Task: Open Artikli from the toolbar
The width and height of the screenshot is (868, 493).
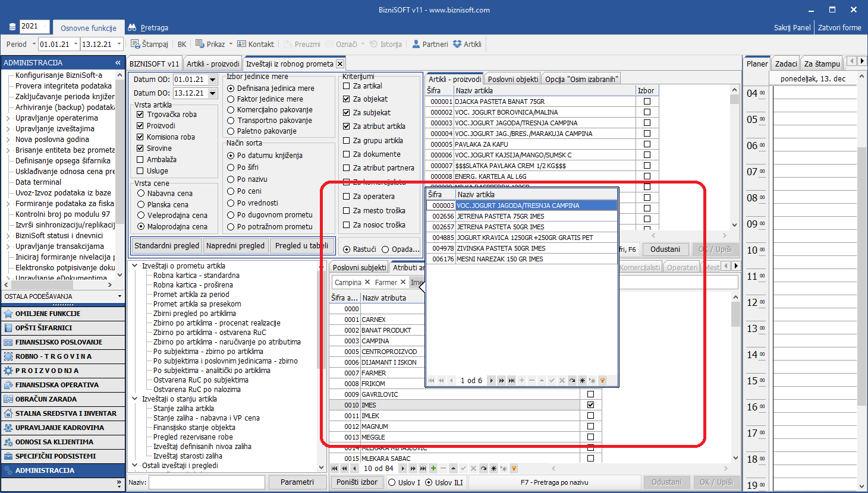Action: pyautogui.click(x=457, y=44)
